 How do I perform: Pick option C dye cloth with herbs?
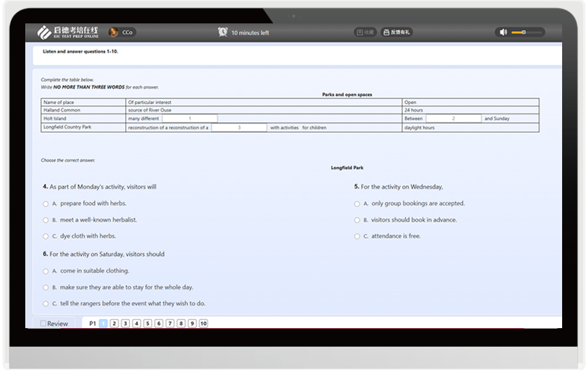(46, 236)
